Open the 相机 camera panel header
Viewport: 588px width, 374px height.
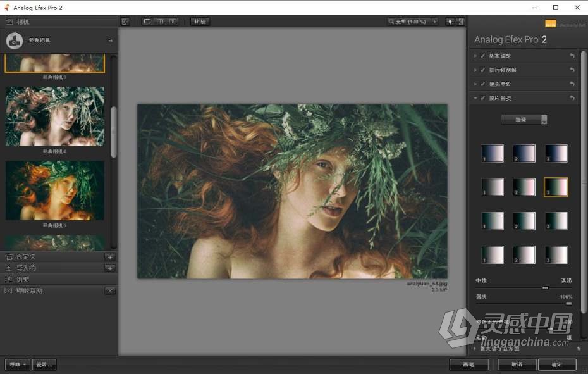59,22
